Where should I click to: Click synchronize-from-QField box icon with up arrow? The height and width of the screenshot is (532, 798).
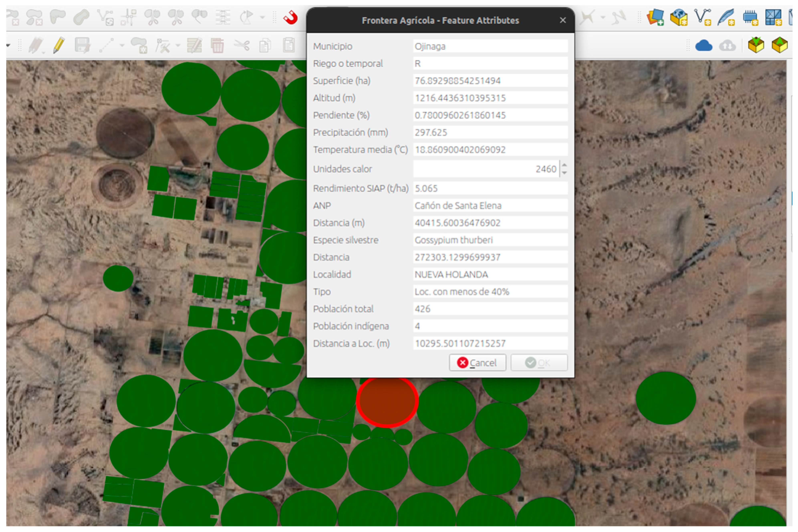click(780, 45)
